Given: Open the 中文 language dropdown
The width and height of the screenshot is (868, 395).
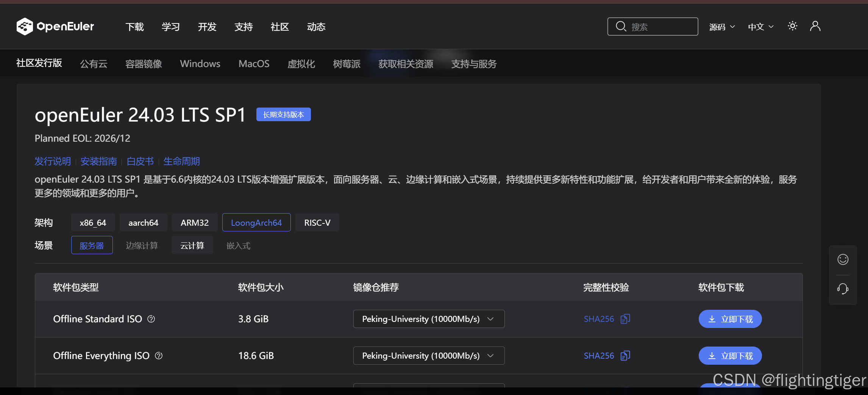Looking at the screenshot, I should point(760,27).
